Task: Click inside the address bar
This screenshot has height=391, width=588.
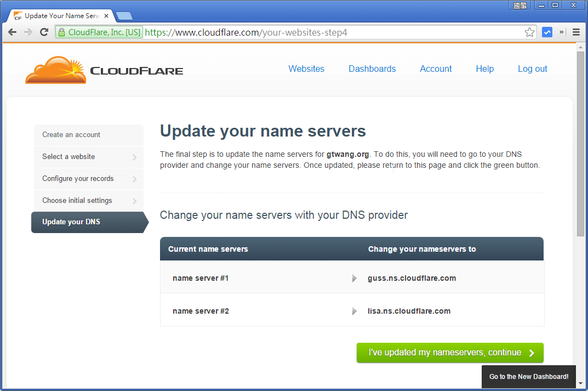Action: click(274, 32)
